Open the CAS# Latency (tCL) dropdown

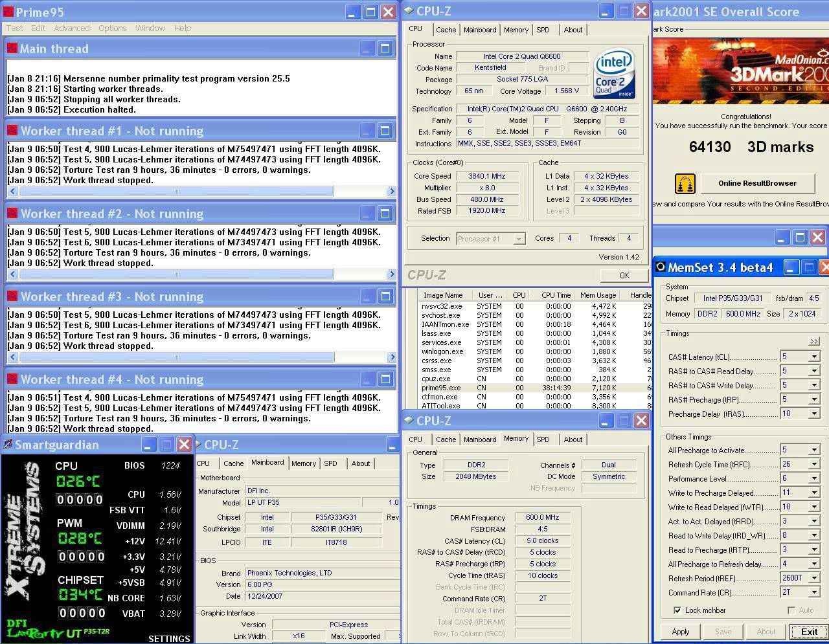[814, 357]
